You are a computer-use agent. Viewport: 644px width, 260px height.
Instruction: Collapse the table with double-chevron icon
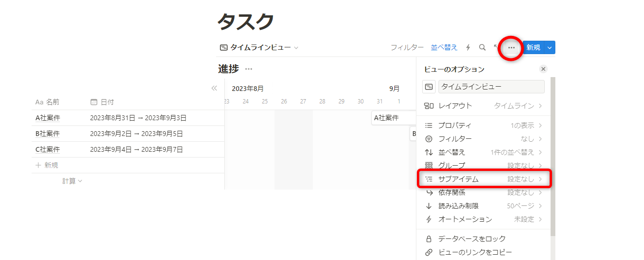214,88
